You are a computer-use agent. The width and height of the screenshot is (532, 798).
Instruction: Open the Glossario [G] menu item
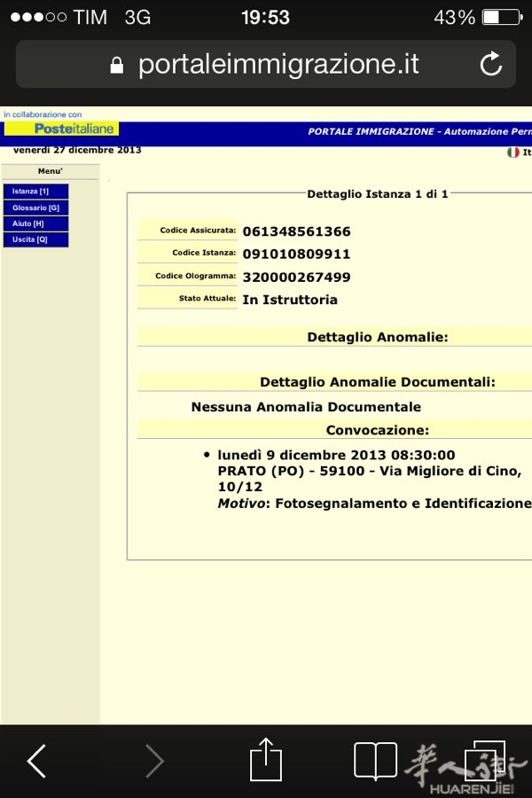35,207
